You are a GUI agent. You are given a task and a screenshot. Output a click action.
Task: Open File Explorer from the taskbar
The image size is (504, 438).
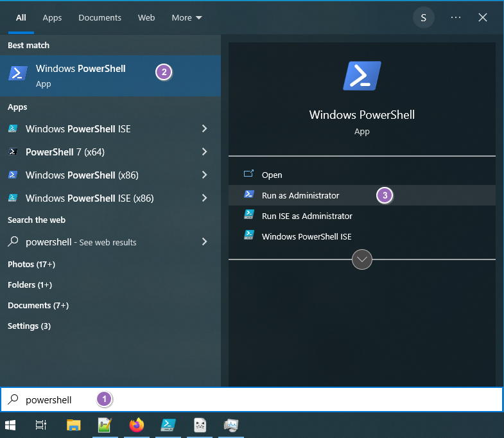(73, 425)
